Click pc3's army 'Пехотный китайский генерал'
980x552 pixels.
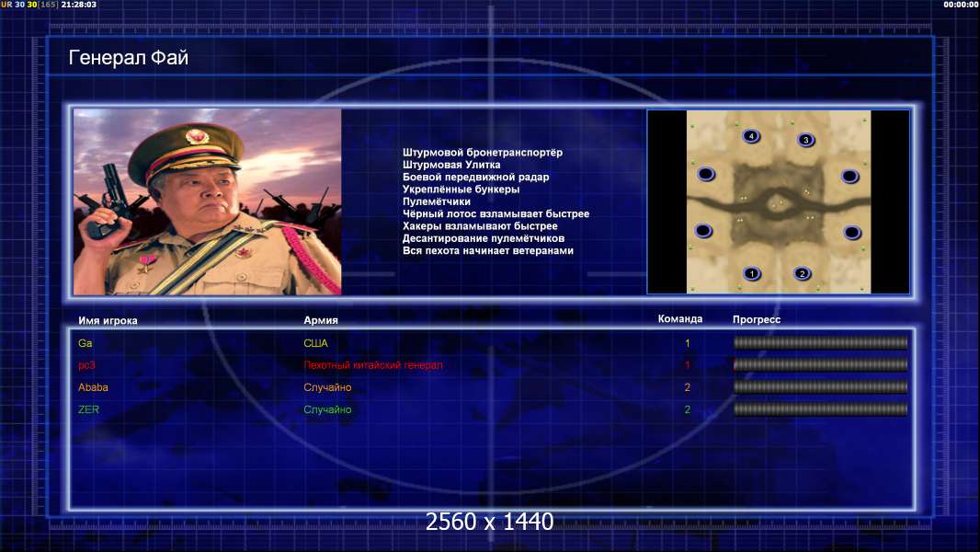tap(373, 365)
